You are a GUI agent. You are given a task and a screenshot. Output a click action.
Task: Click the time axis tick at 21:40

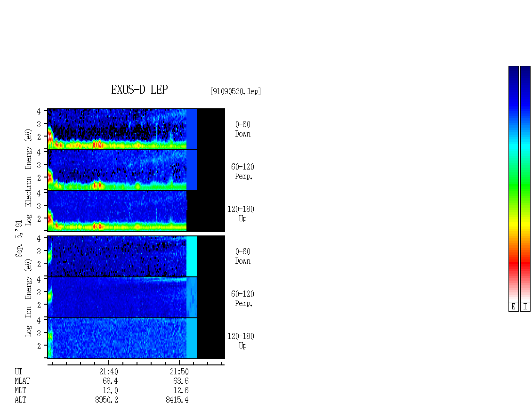pos(109,363)
